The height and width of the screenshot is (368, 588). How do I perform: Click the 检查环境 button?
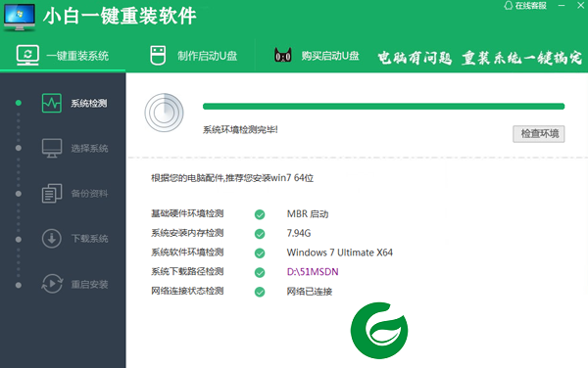(x=538, y=134)
